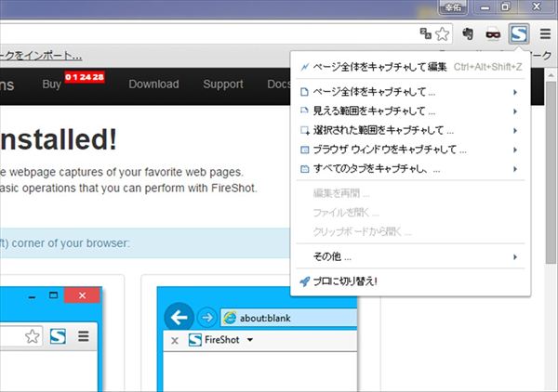Viewport: 558px width, 392px height.
Task: Click disabled 編集を再開 ... entry
Action: 411,193
